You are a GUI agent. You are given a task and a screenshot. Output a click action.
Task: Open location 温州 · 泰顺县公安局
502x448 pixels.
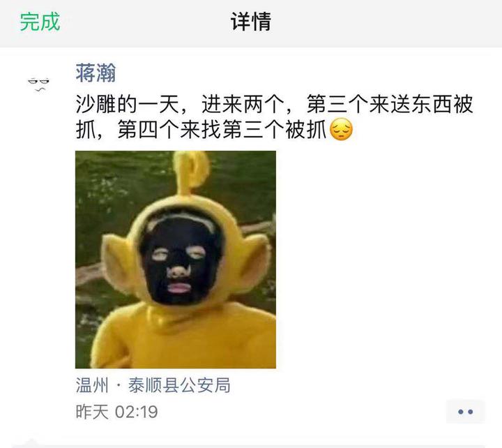[153, 385]
